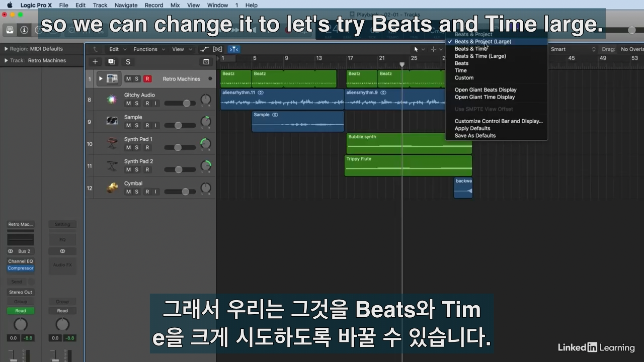Click the Compressor plug-in slot
Screen dimensions: 644x362
point(21,268)
